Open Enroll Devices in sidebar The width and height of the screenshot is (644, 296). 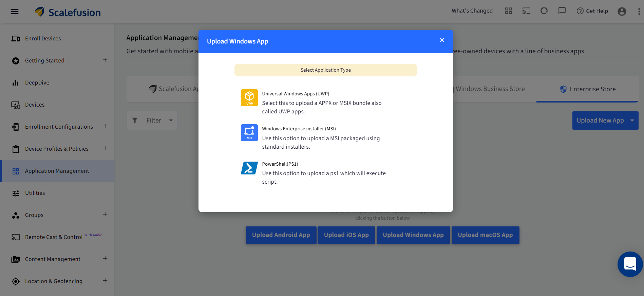[43, 38]
